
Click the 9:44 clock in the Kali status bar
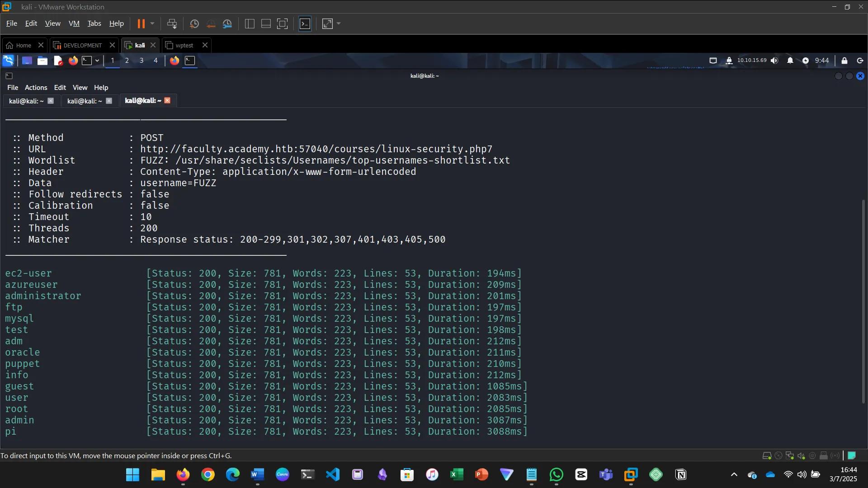pos(822,61)
